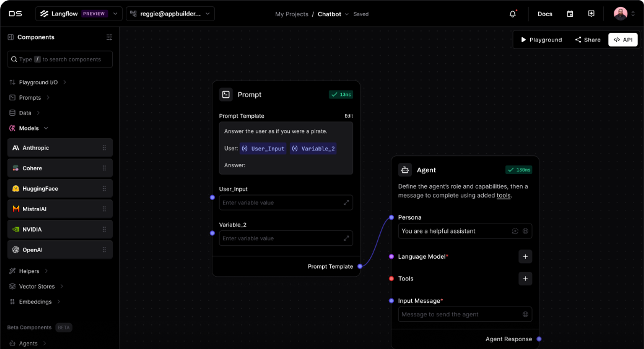This screenshot has height=349, width=644.
Task: Open the Langflow product dropdown
Action: [x=79, y=14]
